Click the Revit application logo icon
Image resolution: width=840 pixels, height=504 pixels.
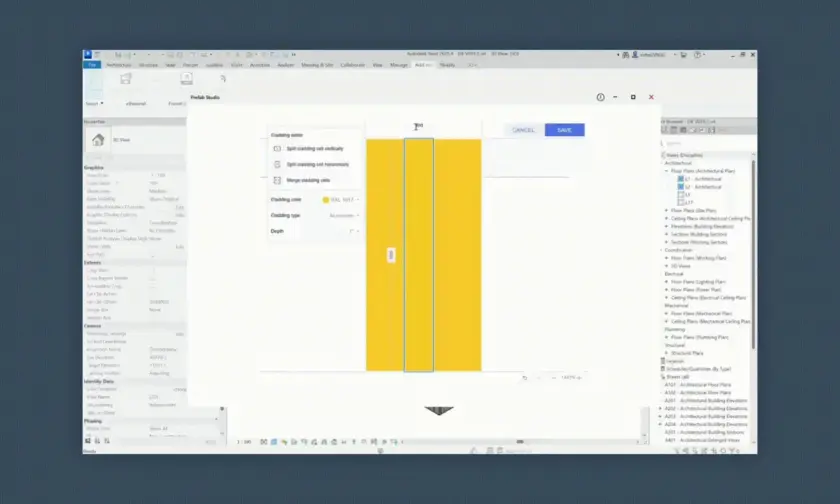click(87, 54)
